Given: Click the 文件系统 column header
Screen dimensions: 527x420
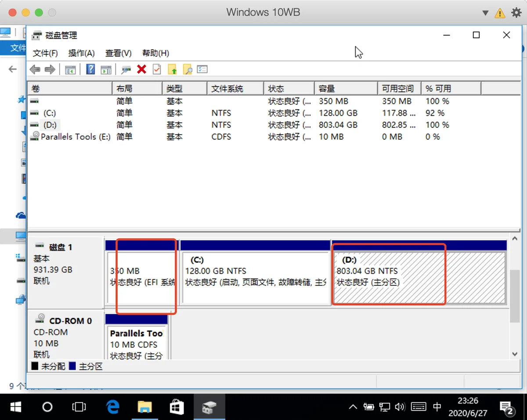Looking at the screenshot, I should [235, 89].
